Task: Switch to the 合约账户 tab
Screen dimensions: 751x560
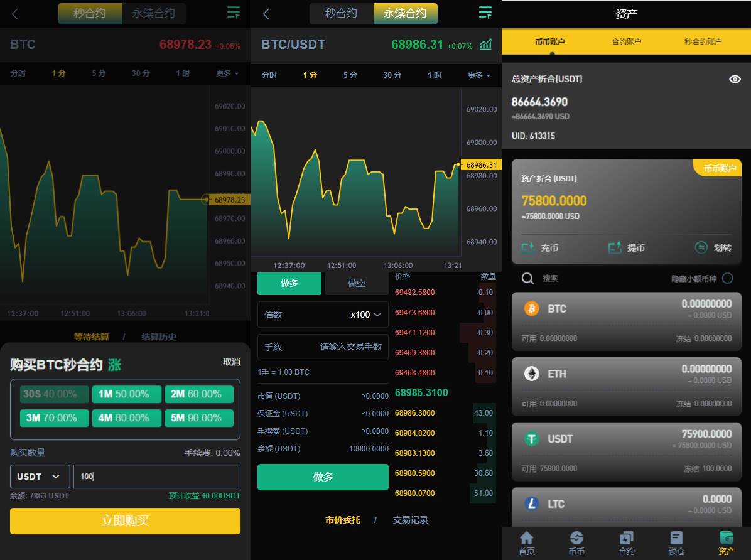Action: pyautogui.click(x=626, y=41)
